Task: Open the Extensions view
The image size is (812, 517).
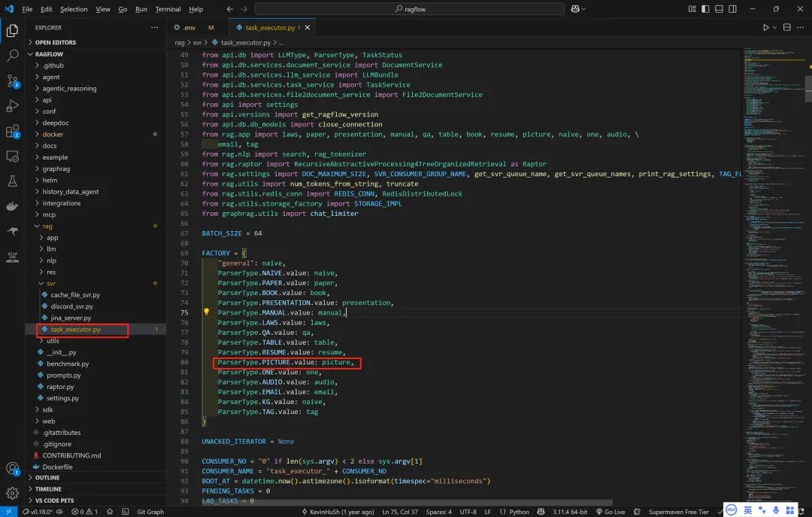Action: (13, 131)
